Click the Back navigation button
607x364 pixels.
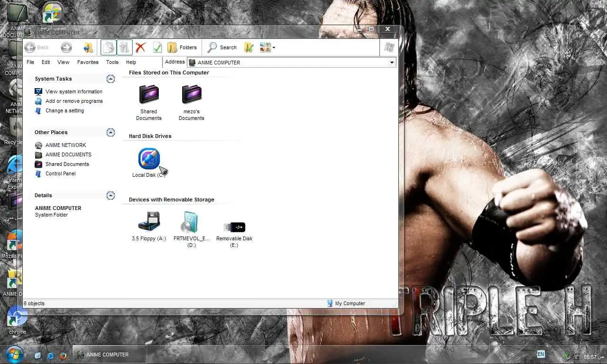click(x=37, y=47)
